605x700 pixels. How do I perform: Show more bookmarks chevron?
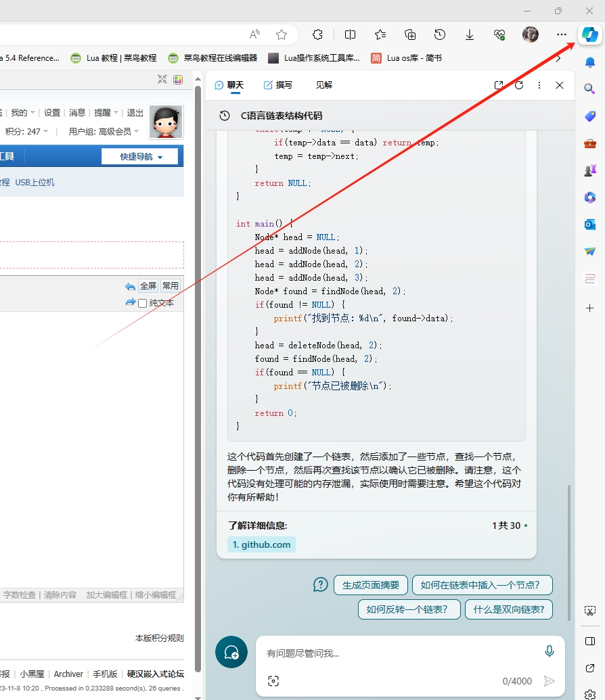click(558, 58)
